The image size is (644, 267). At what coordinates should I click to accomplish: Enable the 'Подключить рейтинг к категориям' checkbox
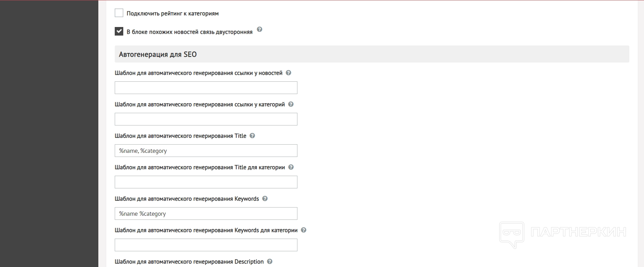119,13
